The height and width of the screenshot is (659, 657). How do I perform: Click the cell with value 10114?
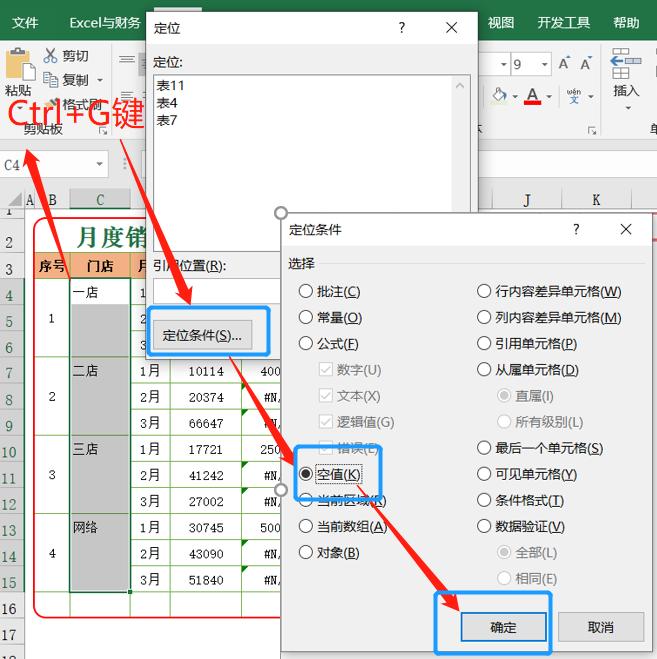(x=206, y=371)
